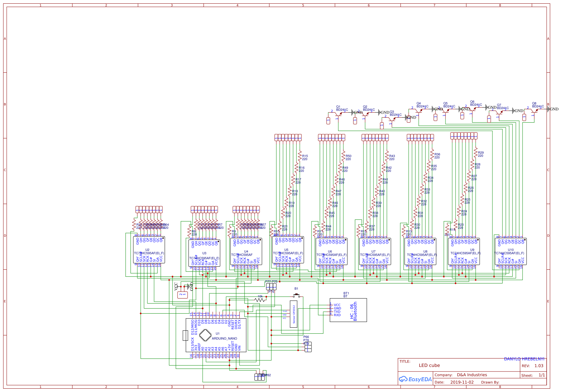This screenshot has height=392, width=562.
Task: Click the LED cube title text
Action: tap(430, 365)
